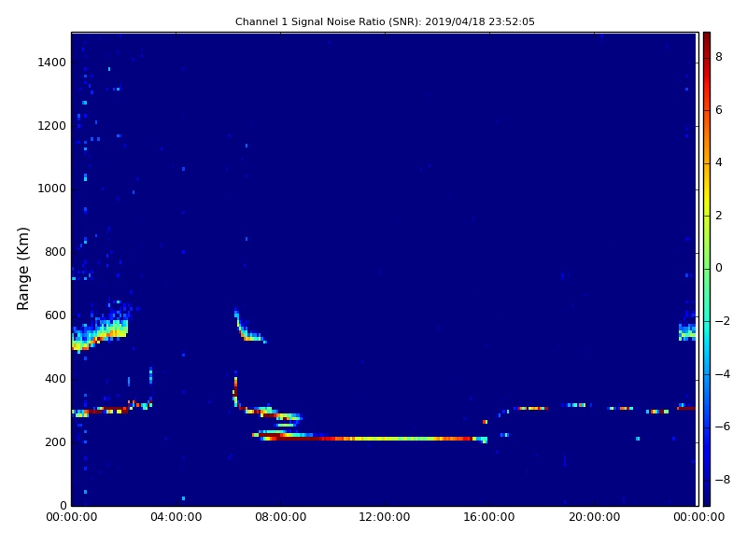Click the long red echo band near 200 km
The image size is (747, 560).
tap(370, 438)
